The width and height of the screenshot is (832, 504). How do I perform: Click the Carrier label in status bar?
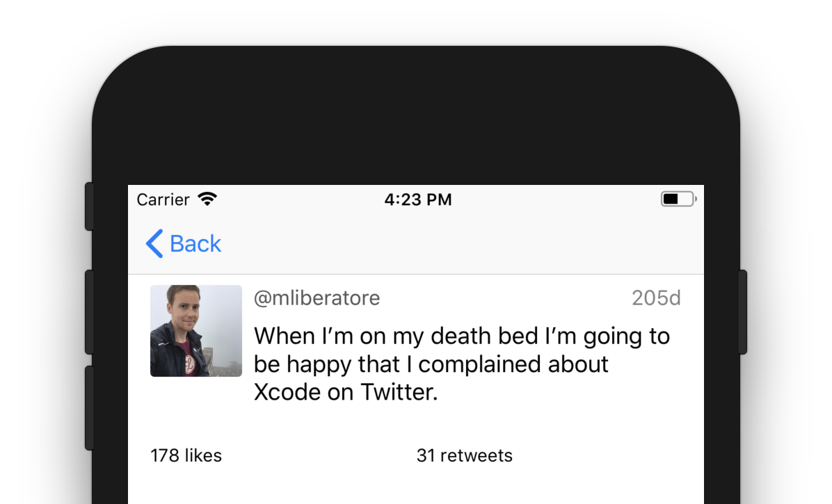[163, 200]
